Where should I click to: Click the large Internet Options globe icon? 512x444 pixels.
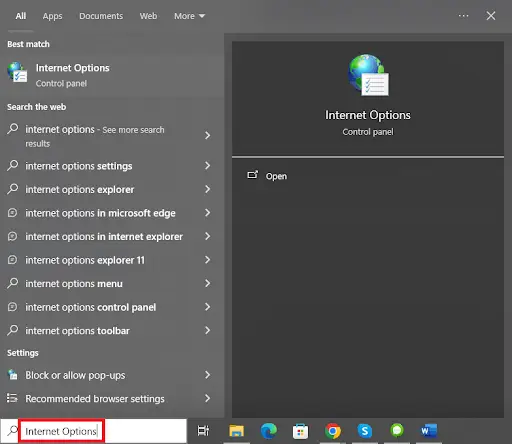[x=368, y=75]
